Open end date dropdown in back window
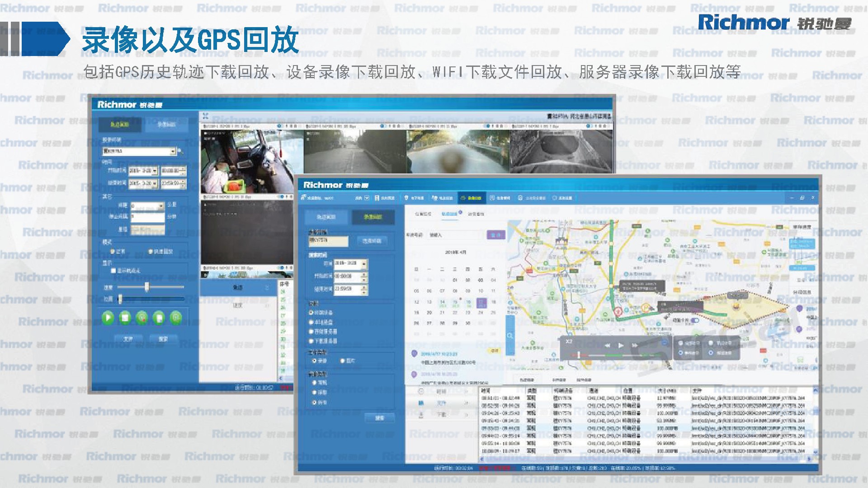The width and height of the screenshot is (868, 488). pyautogui.click(x=155, y=183)
